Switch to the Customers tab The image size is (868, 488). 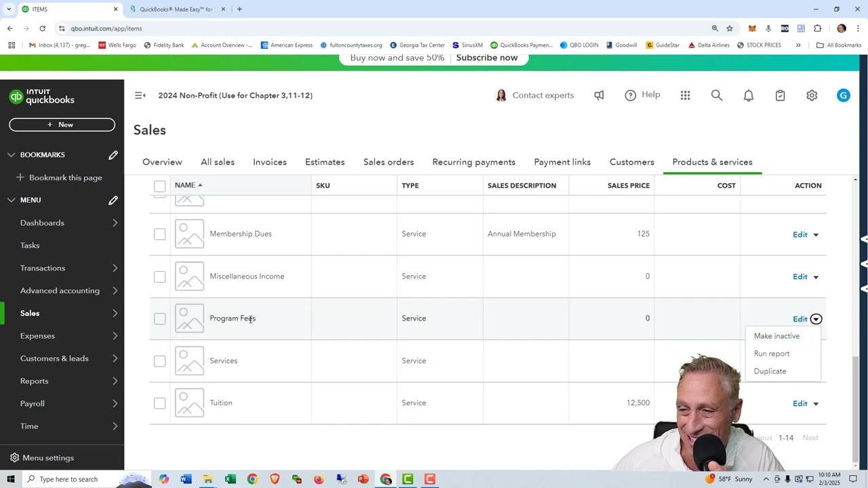tap(632, 163)
